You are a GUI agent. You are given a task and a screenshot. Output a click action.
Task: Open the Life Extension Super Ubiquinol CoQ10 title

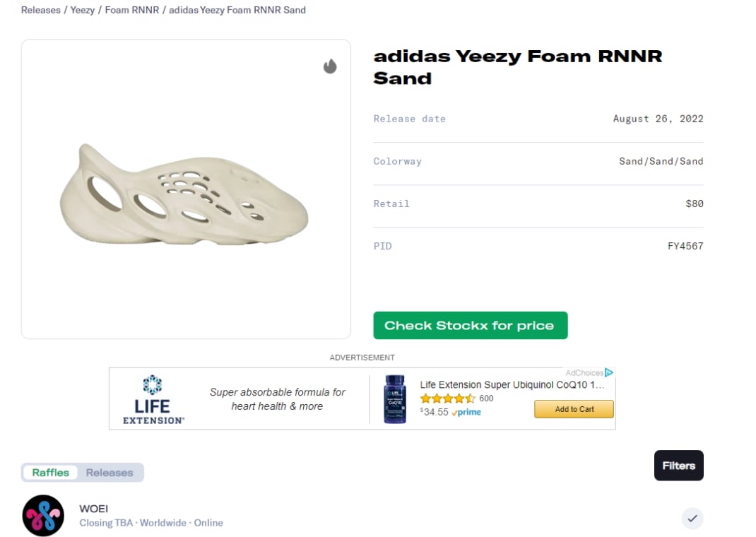click(512, 385)
